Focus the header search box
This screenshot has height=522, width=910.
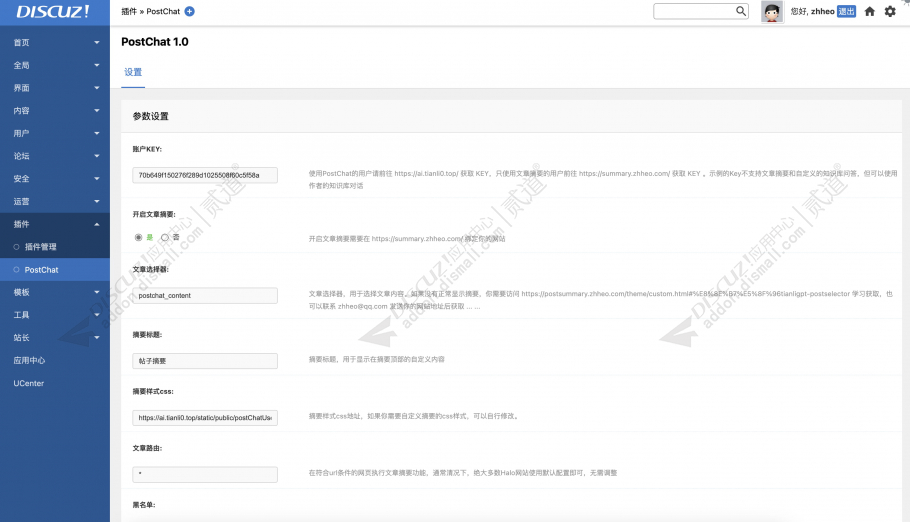coord(700,11)
